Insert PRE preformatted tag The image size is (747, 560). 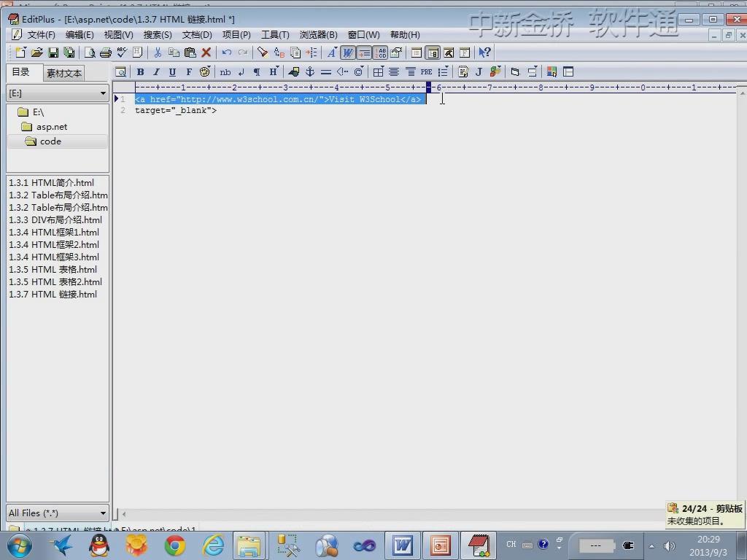426,72
